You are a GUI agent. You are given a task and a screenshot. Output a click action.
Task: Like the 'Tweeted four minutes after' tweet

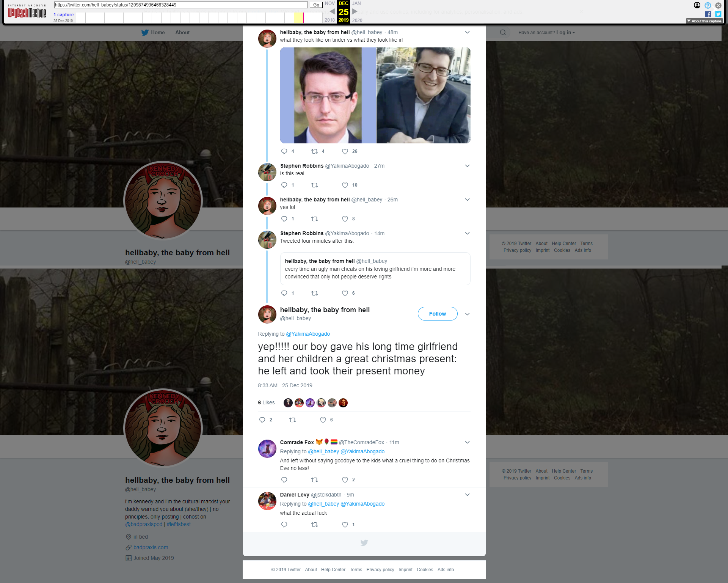tap(345, 293)
